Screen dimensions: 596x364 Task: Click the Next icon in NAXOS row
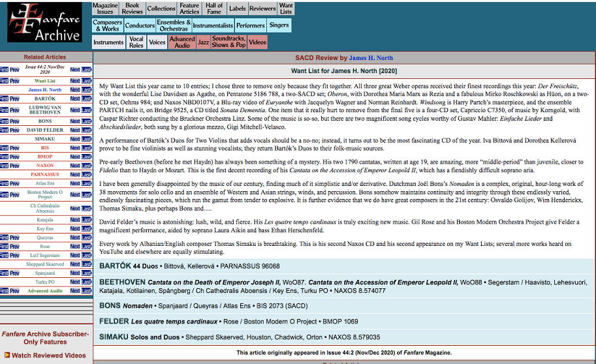tap(75, 166)
